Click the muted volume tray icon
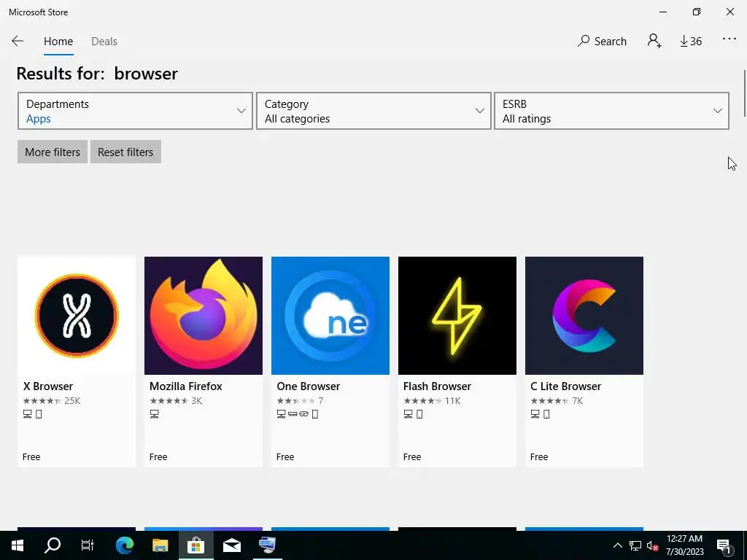Image resolution: width=747 pixels, height=560 pixels. click(652, 545)
